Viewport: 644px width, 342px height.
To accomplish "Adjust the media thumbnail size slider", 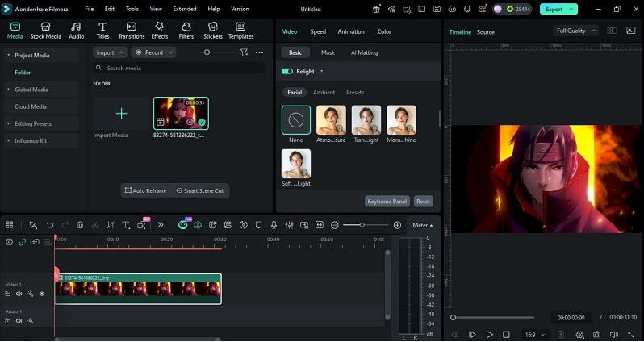I will [216, 52].
